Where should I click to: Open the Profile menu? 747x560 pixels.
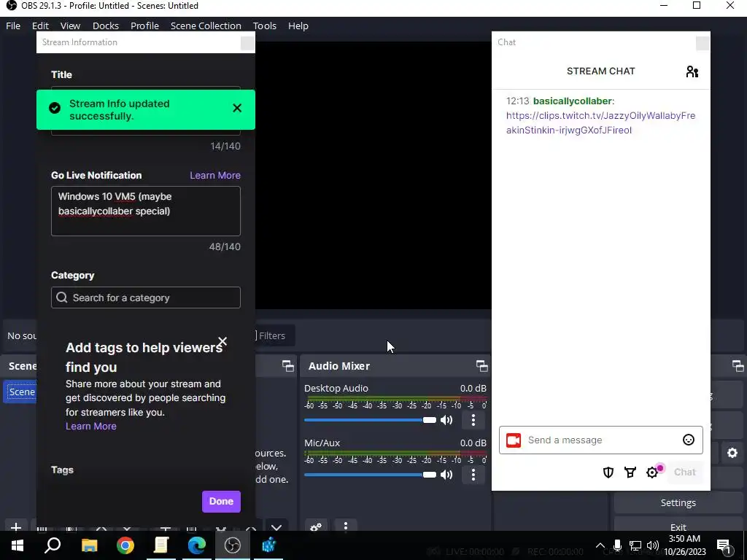point(145,26)
